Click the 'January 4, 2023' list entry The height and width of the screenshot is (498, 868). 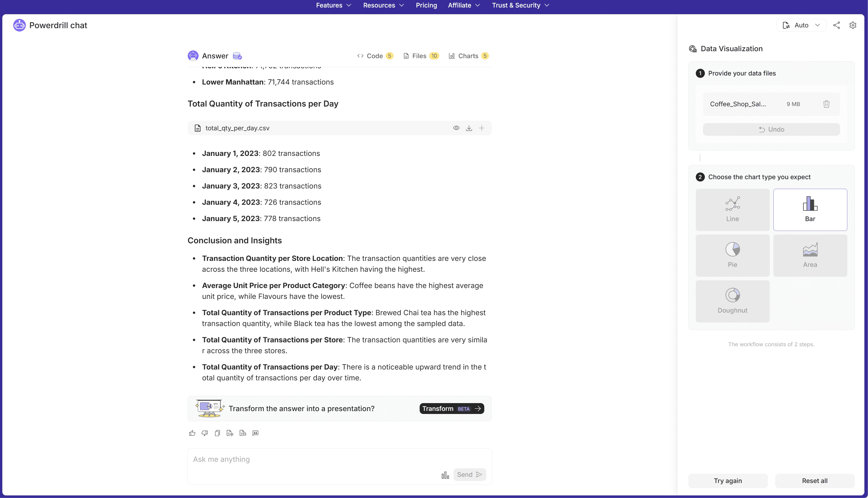tap(262, 202)
